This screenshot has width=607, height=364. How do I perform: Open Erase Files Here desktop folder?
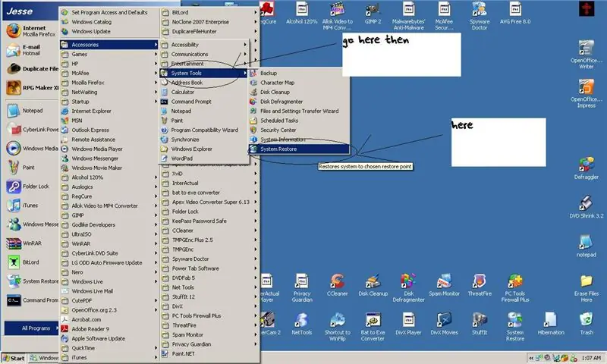point(586,288)
